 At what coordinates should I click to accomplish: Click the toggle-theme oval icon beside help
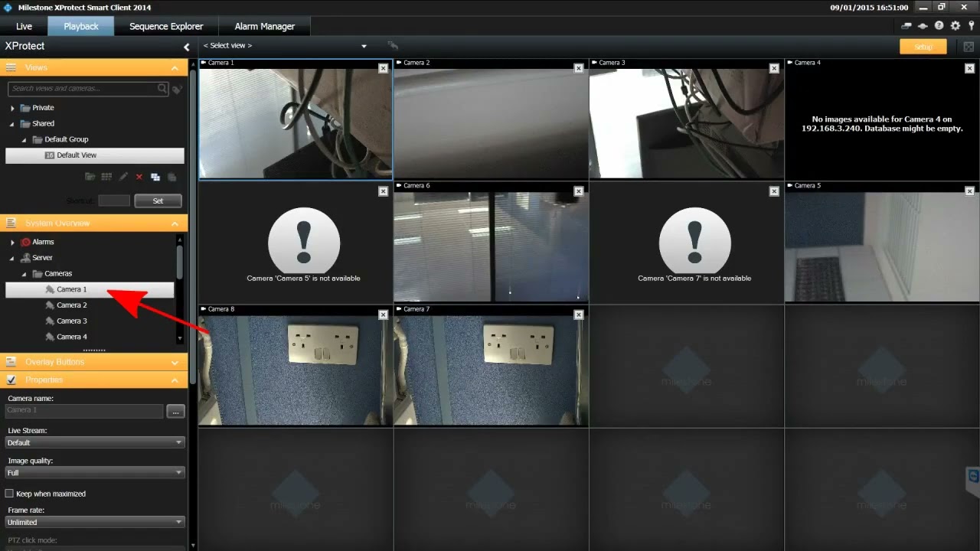pos(923,26)
